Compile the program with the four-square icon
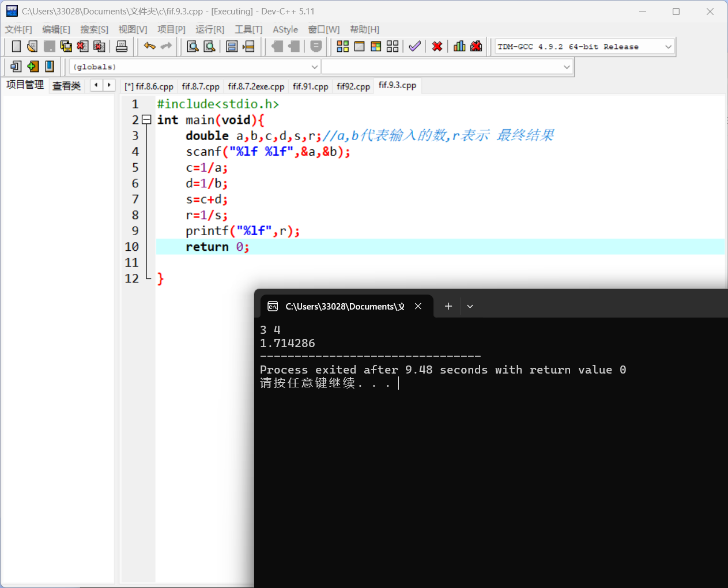Screen dimensions: 728x588 pos(342,47)
